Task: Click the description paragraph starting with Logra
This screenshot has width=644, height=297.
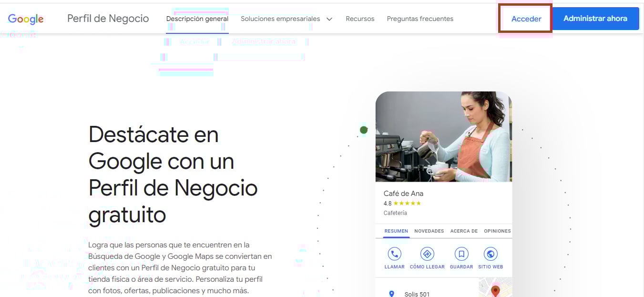Action: [x=180, y=267]
